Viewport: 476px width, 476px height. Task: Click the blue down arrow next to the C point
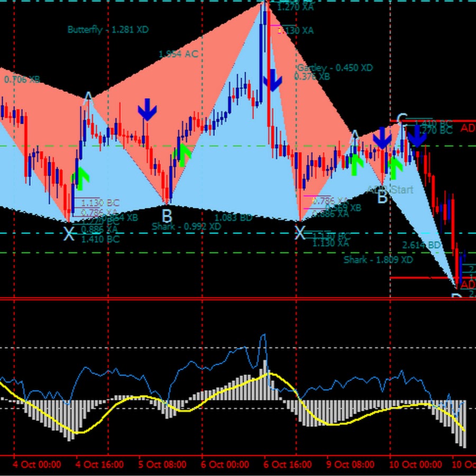[417, 137]
